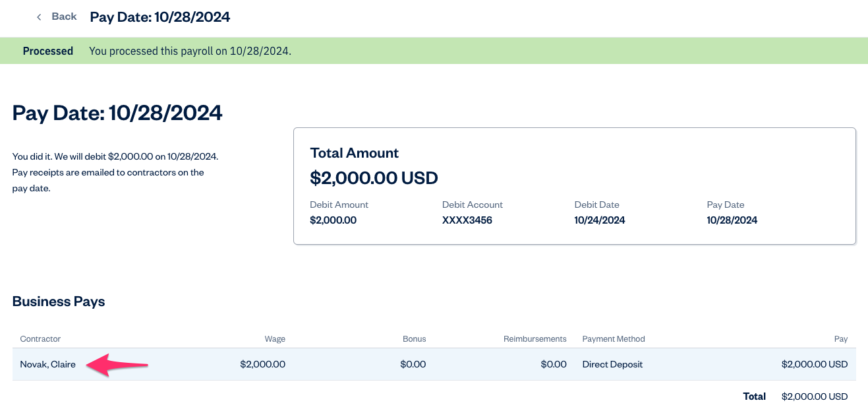Screen dimensions: 868x409
Task: Click the Total Amount $2,000.00 USD figure
Action: (374, 178)
